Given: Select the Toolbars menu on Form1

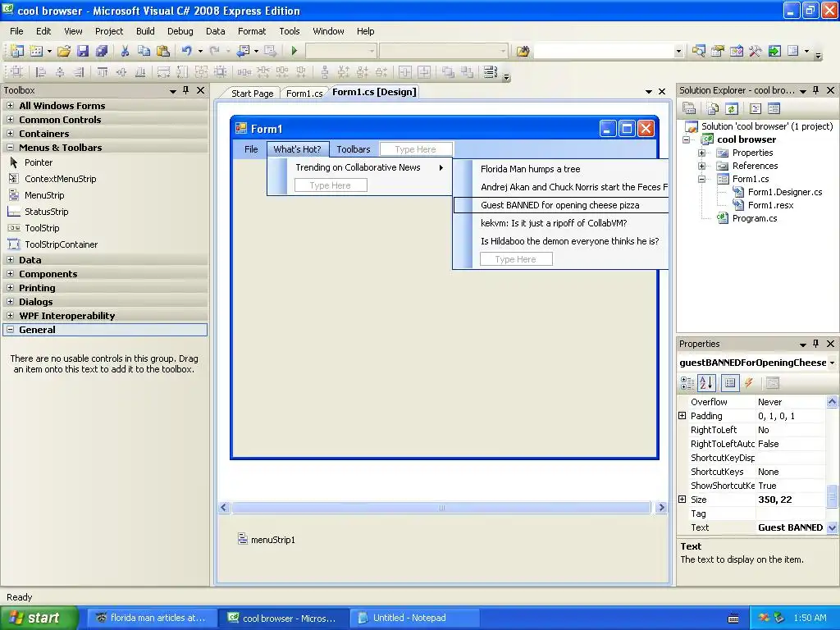Looking at the screenshot, I should click(353, 149).
